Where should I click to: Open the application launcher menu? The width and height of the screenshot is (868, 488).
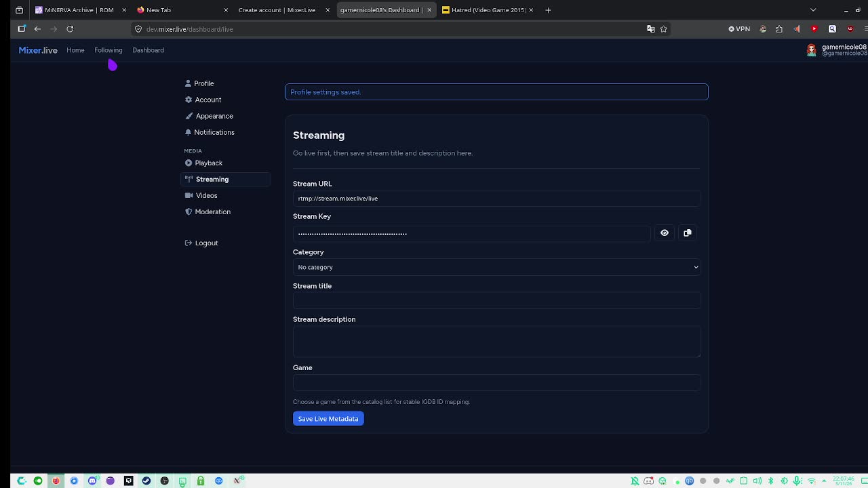pos(21,481)
